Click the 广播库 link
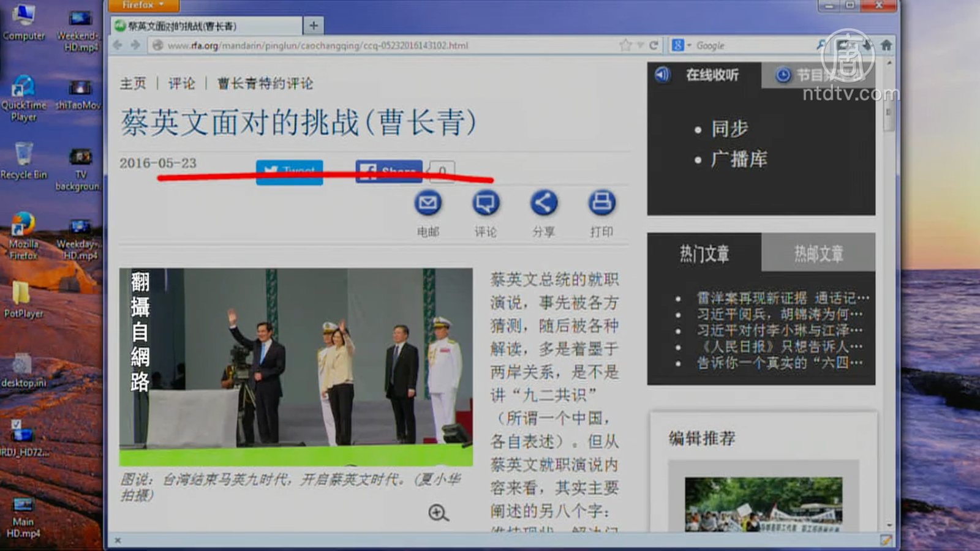 739,159
